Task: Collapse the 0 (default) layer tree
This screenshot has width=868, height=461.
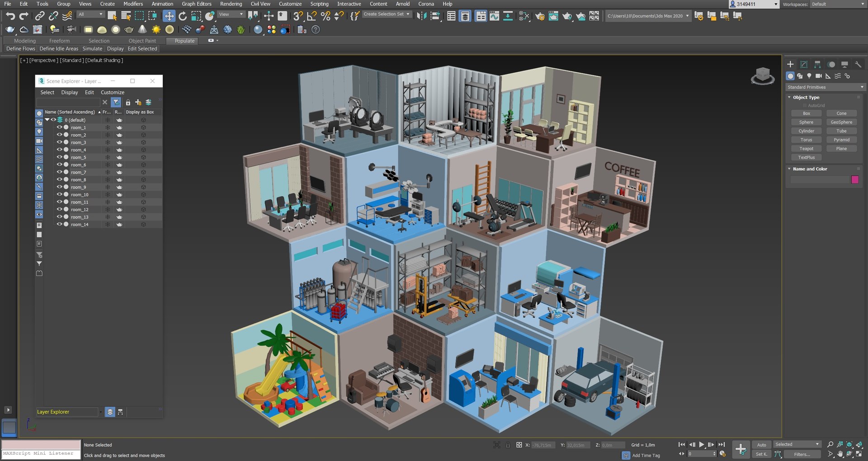Action: tap(47, 120)
